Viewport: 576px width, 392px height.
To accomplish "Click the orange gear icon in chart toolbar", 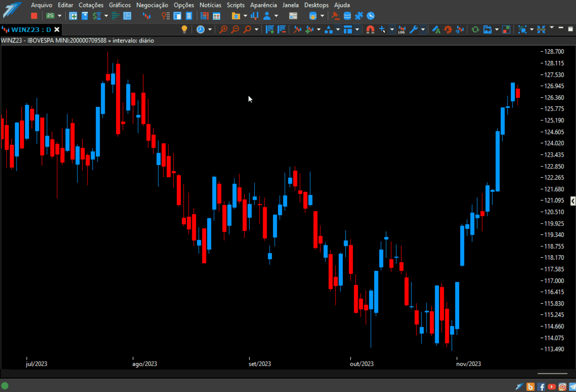I will click(448, 29).
